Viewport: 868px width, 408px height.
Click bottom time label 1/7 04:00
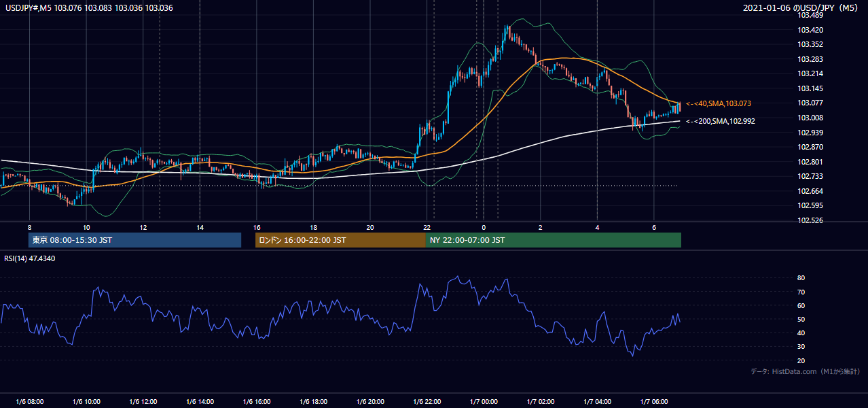click(x=597, y=402)
